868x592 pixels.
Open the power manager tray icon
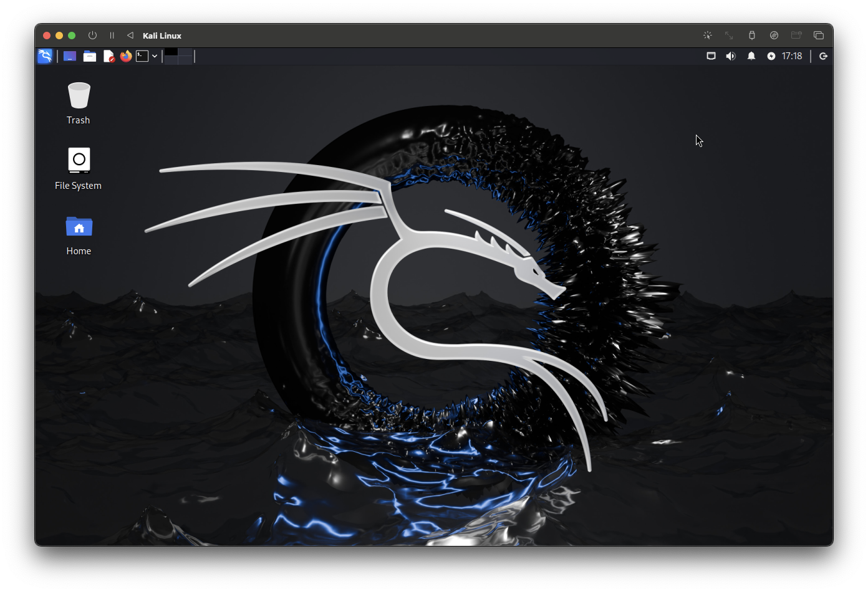tap(771, 56)
